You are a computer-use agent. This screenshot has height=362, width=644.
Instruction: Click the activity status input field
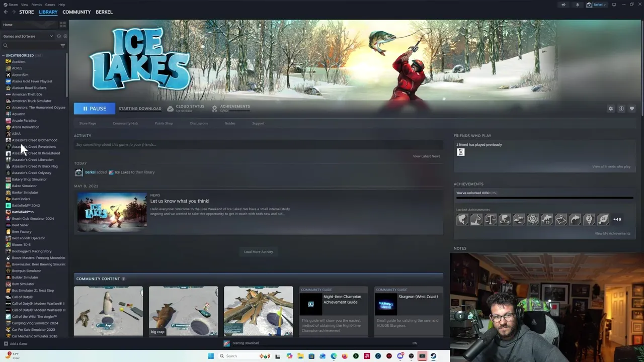(x=258, y=145)
